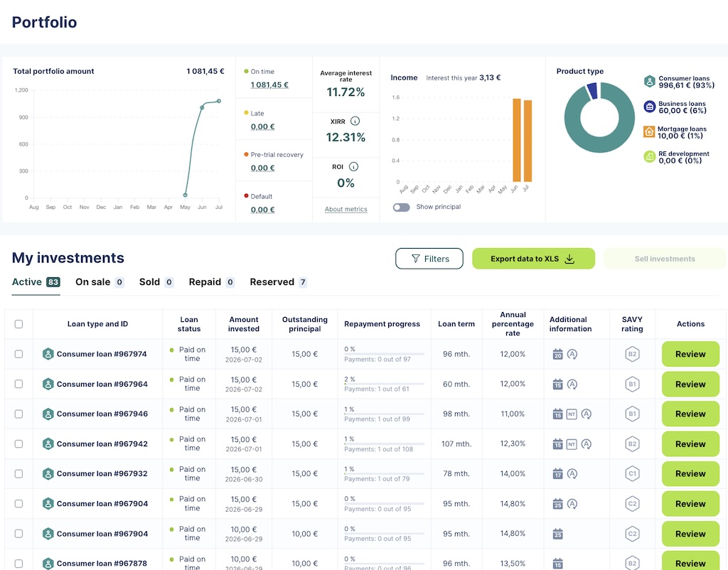Tick checkbox of 10,00 € loan #967904 row

point(18,534)
